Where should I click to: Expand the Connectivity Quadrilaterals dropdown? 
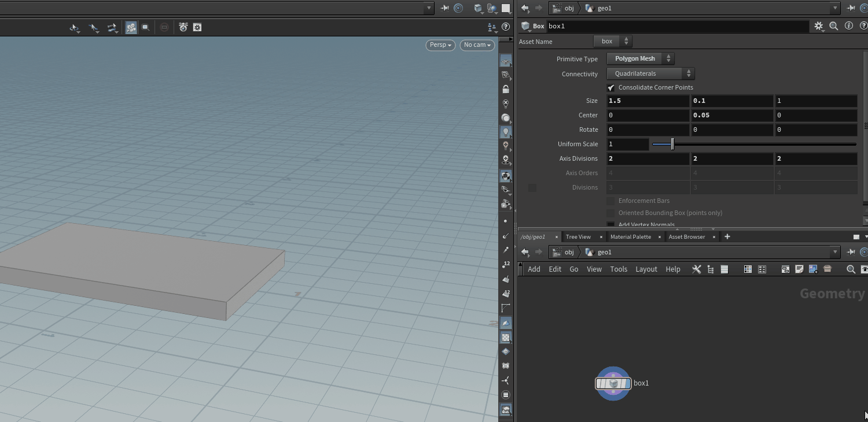[x=650, y=74]
